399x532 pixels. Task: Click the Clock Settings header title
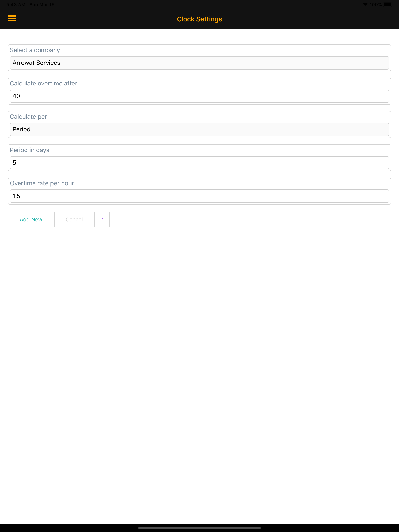199,19
